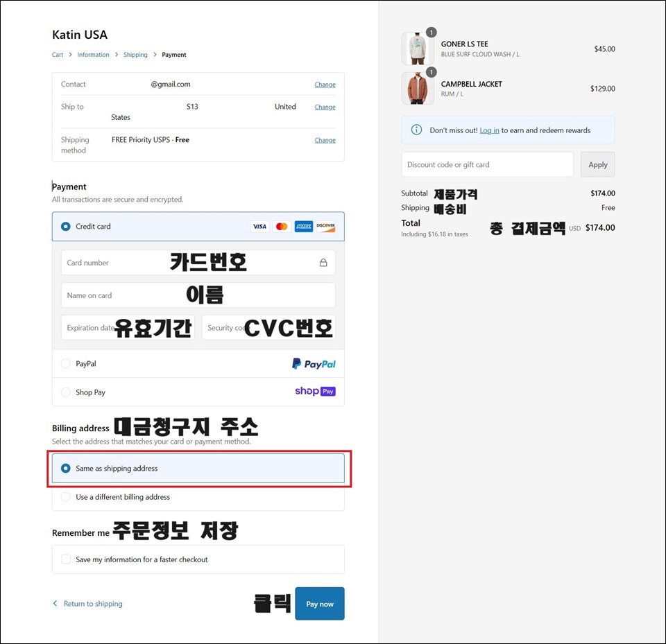Image resolution: width=666 pixels, height=644 pixels.
Task: Focus the Security code field
Action: pyautogui.click(x=268, y=327)
